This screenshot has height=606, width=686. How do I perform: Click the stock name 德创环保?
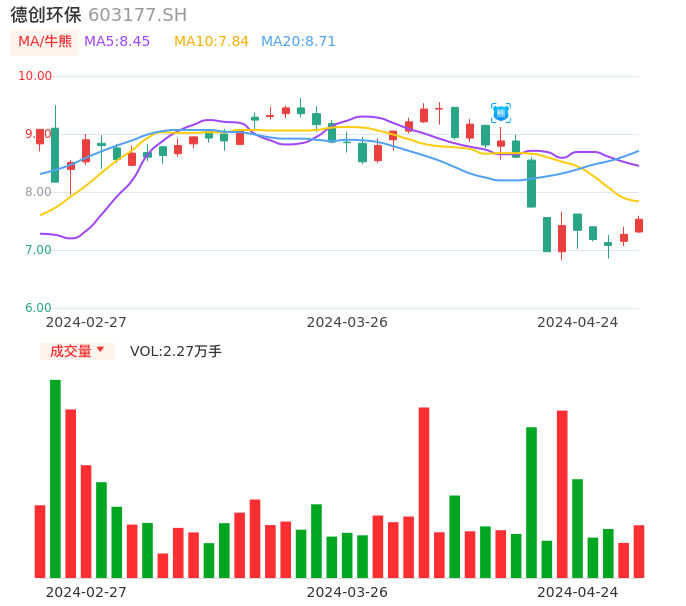pyautogui.click(x=46, y=15)
